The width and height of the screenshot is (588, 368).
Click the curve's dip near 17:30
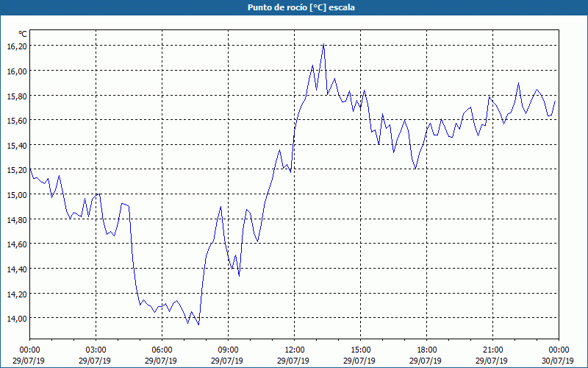click(415, 169)
